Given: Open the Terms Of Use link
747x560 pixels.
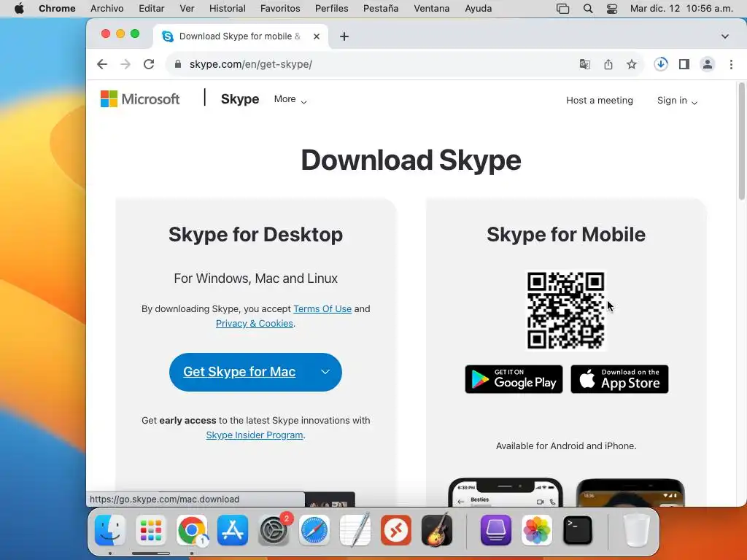Looking at the screenshot, I should (322, 308).
